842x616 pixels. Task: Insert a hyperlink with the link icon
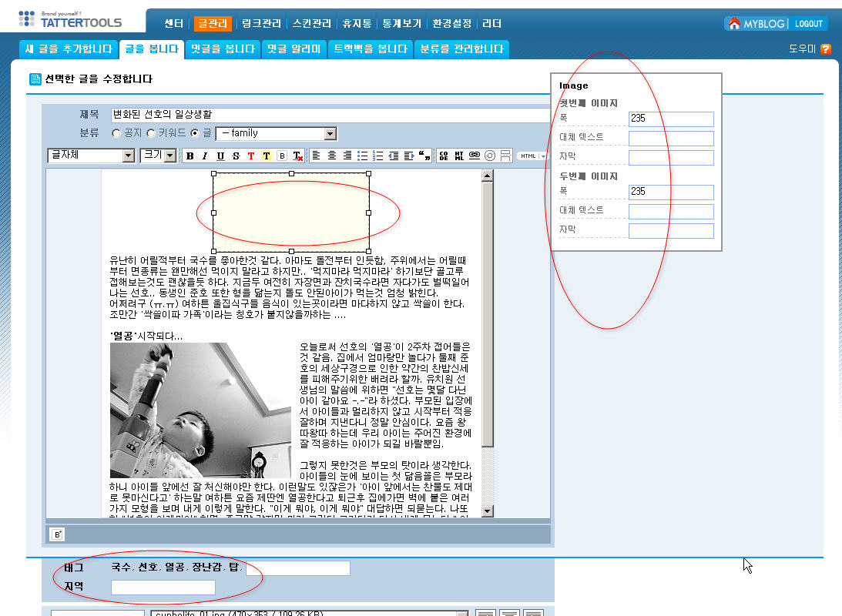[475, 156]
